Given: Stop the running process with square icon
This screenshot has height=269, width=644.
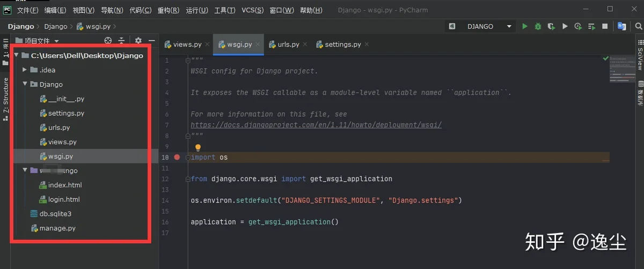Looking at the screenshot, I should click(x=605, y=26).
